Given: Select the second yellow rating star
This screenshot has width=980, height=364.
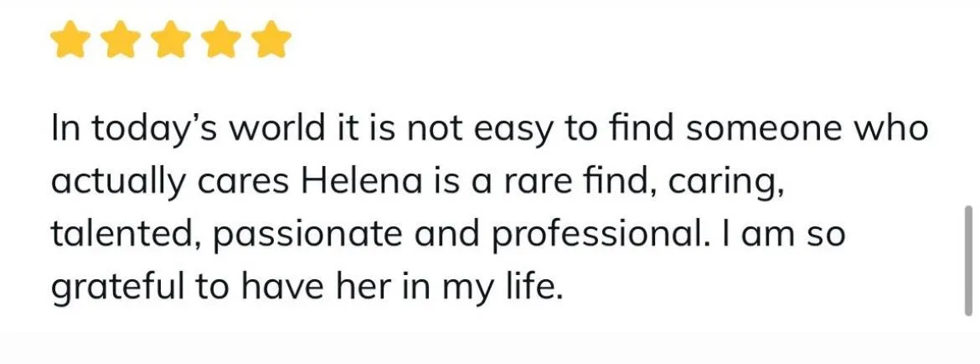Looking at the screenshot, I should [121, 39].
